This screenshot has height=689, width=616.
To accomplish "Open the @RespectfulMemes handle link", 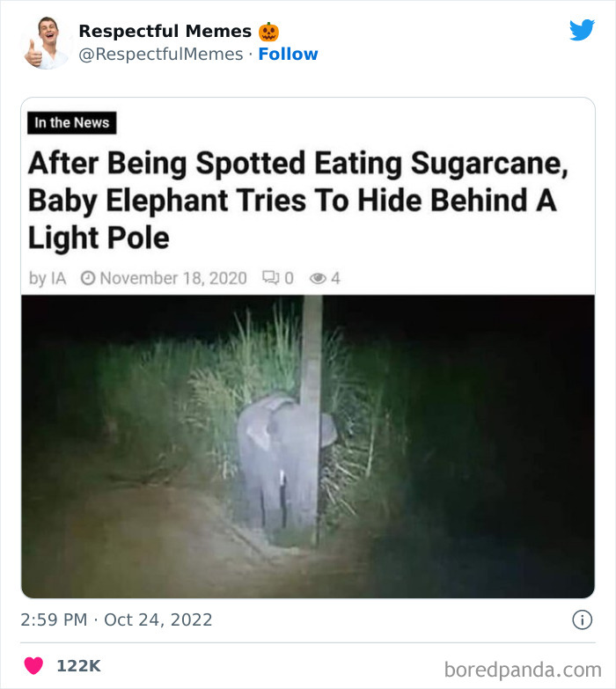I will click(160, 55).
